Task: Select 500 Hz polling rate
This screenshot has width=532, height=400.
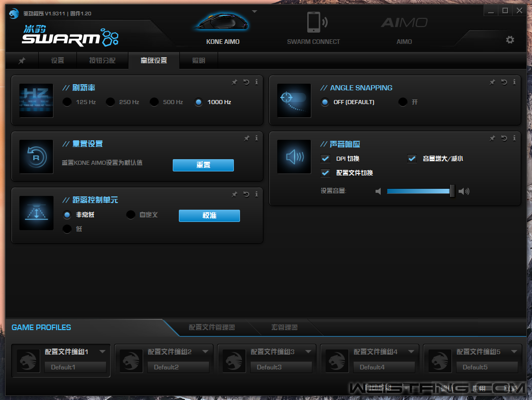Action: pyautogui.click(x=154, y=102)
